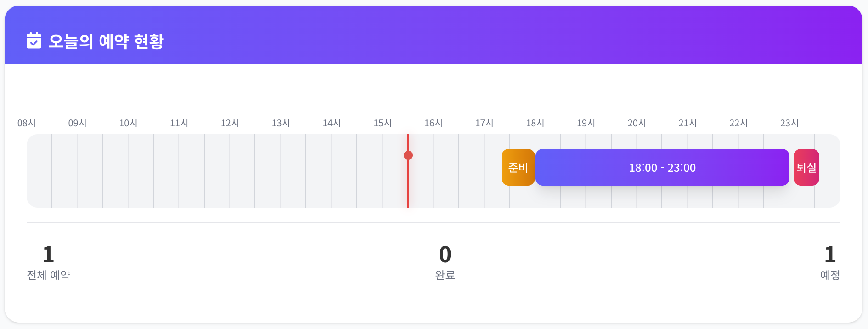The width and height of the screenshot is (868, 329).
Task: Select the 17시 hour label
Action: pos(485,123)
